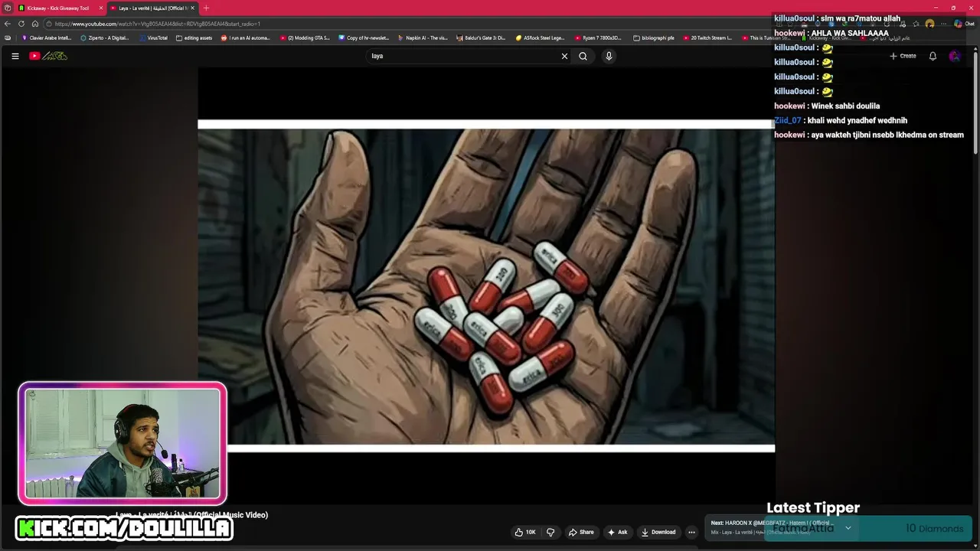Dislike the video with thumbs down
The image size is (980, 551).
(x=550, y=532)
